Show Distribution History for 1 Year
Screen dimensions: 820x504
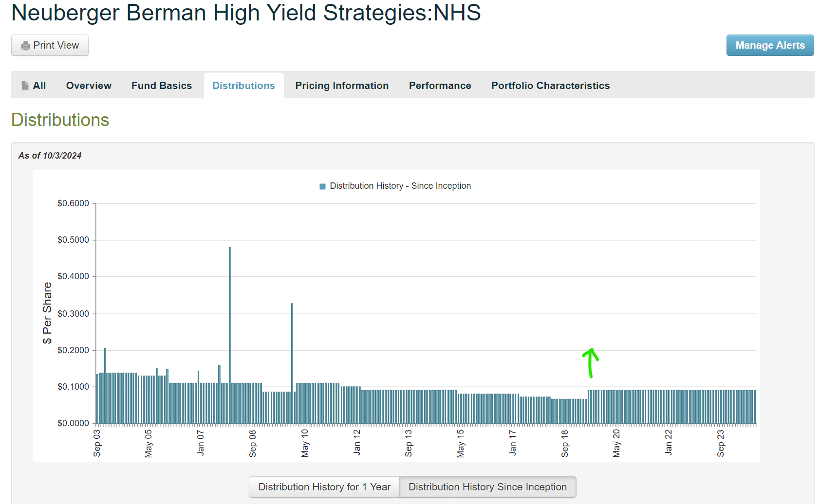(x=324, y=487)
